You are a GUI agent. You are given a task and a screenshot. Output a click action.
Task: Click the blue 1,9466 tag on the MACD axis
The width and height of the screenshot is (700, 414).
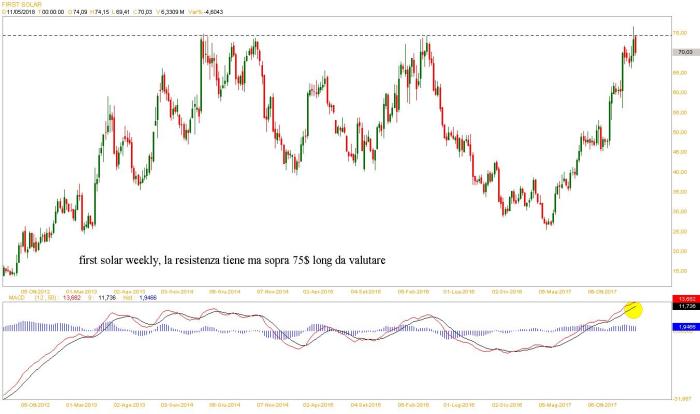click(686, 327)
